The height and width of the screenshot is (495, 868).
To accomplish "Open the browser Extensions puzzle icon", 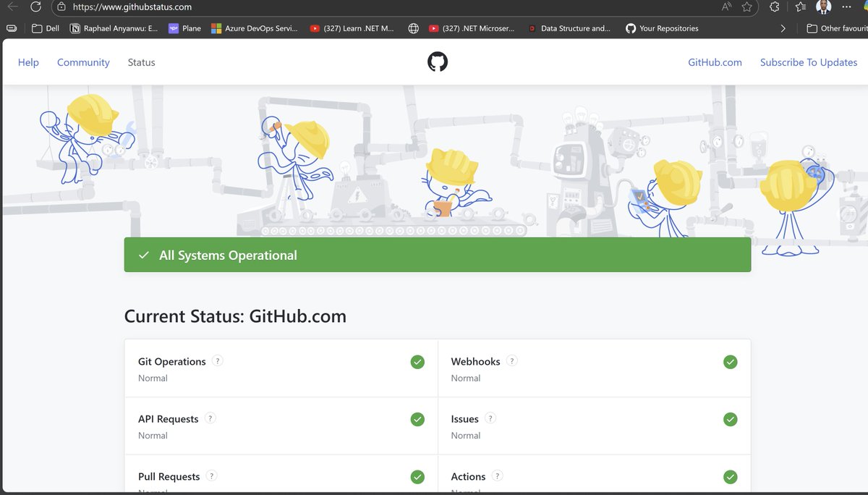I will click(x=775, y=7).
